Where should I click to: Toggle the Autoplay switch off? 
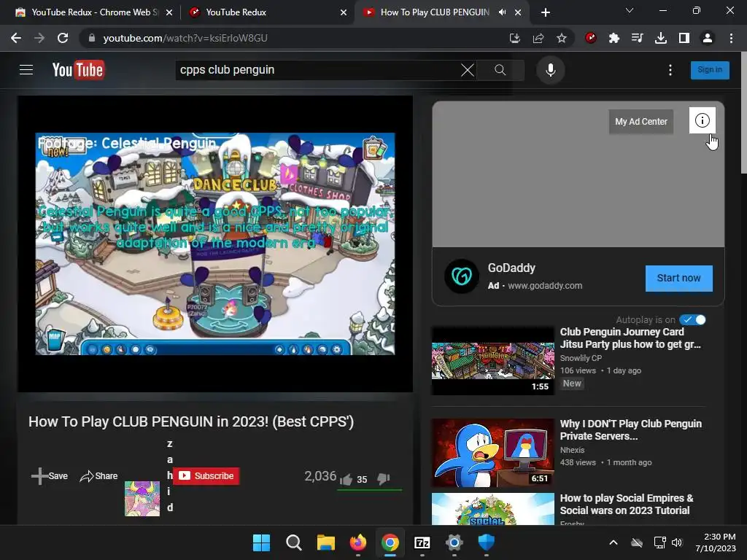click(693, 320)
